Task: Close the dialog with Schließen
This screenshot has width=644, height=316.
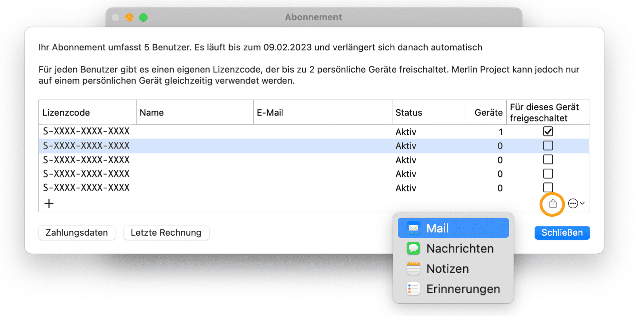Action: click(562, 233)
